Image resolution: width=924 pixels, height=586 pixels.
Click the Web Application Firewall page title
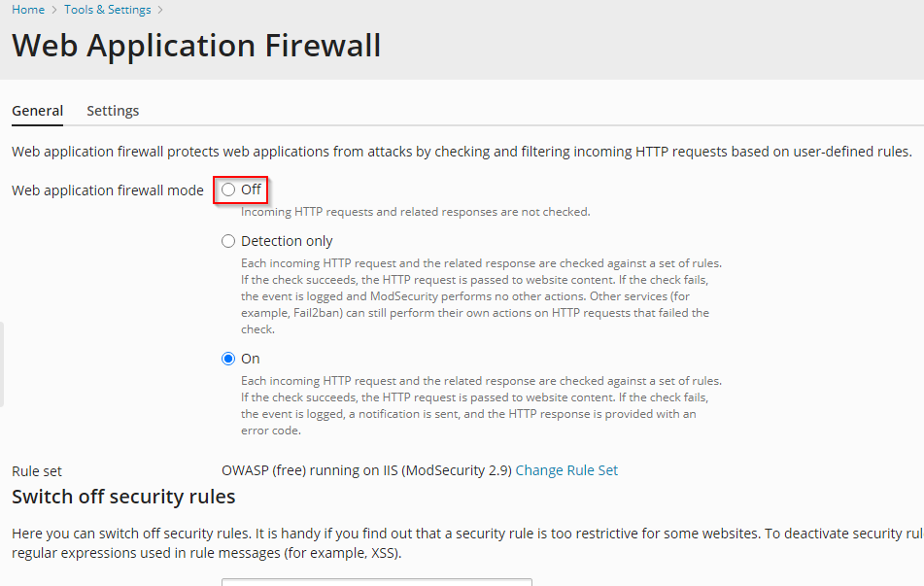tap(196, 46)
